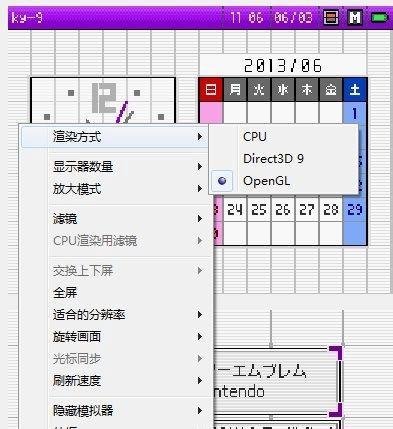Click the 木 Thursday column header
Viewport: 393px width, 429px height.
pyautogui.click(x=307, y=90)
